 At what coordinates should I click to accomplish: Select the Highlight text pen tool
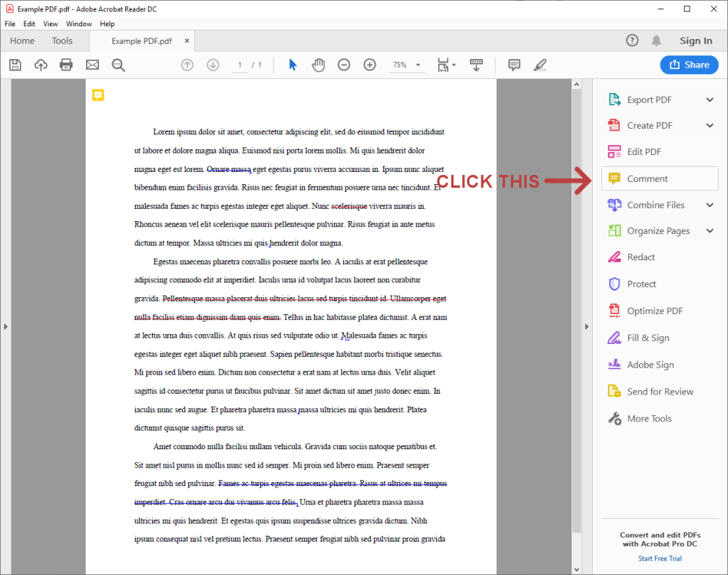pyautogui.click(x=540, y=65)
